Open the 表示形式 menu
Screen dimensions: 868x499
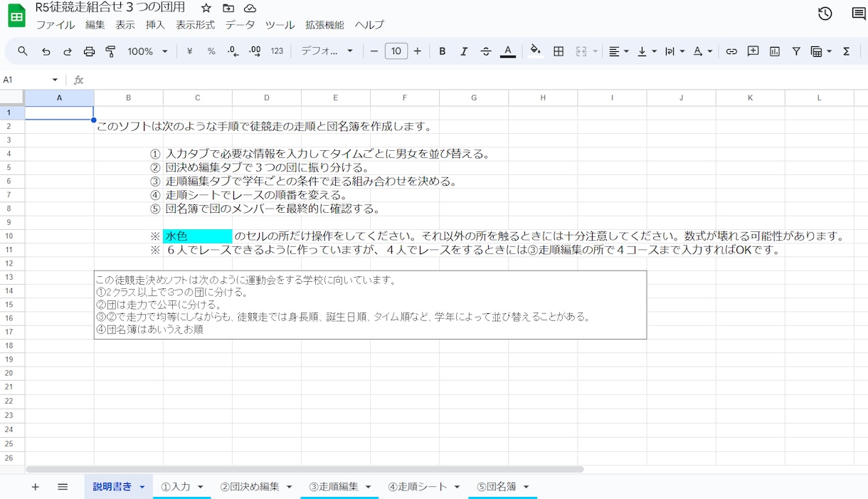click(x=195, y=25)
